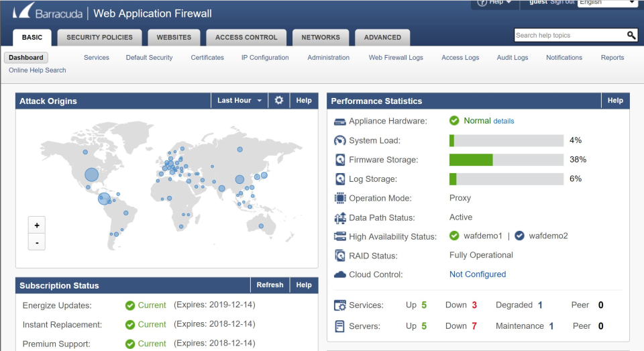The width and height of the screenshot is (644, 351).
Task: Open the Certificates page
Action: (207, 58)
